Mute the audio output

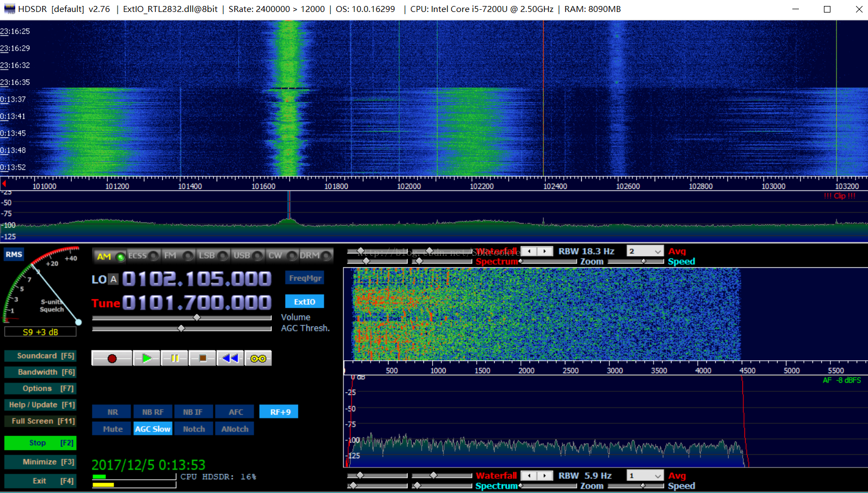[x=112, y=429]
